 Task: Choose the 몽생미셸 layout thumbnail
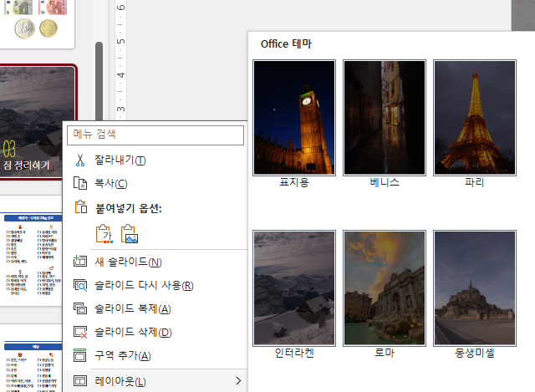click(475, 288)
